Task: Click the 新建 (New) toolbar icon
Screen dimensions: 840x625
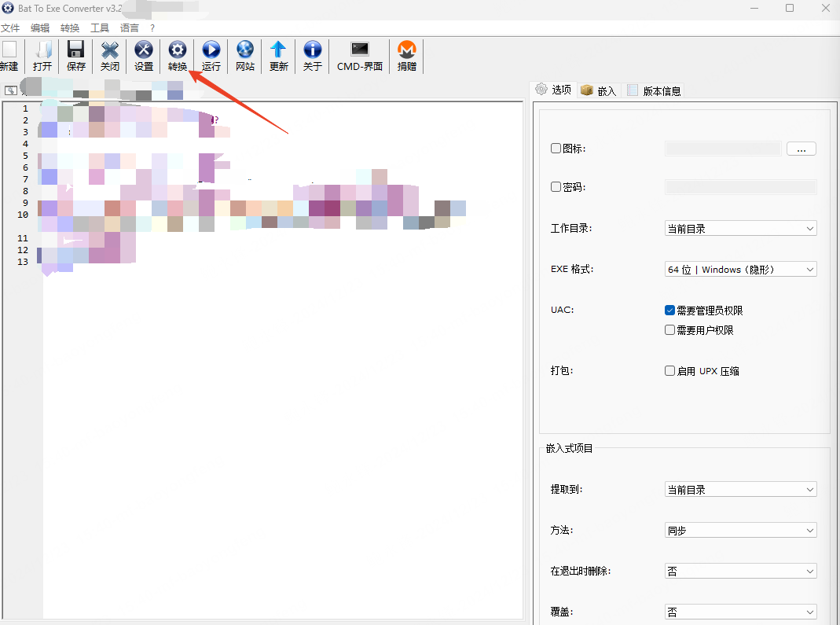Action: click(9, 56)
